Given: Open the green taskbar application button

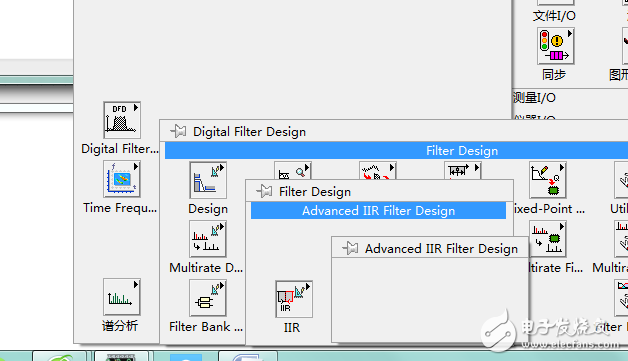Looking at the screenshot, I should [59, 356].
